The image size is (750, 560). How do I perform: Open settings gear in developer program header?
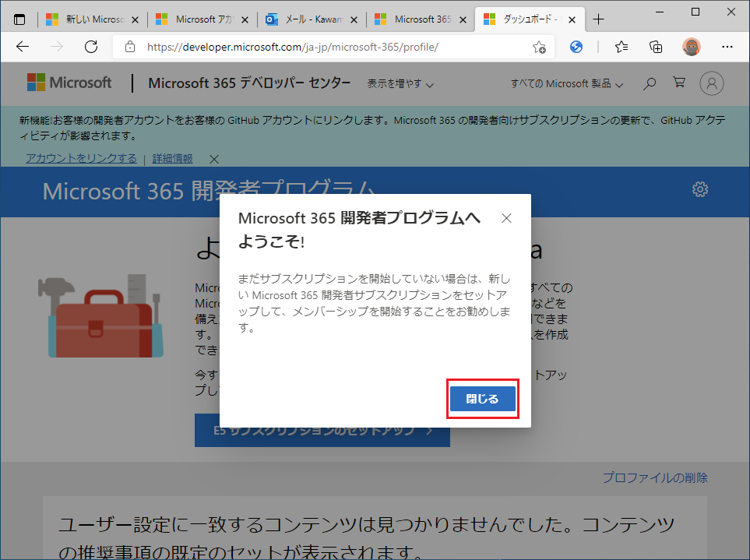coord(700,189)
